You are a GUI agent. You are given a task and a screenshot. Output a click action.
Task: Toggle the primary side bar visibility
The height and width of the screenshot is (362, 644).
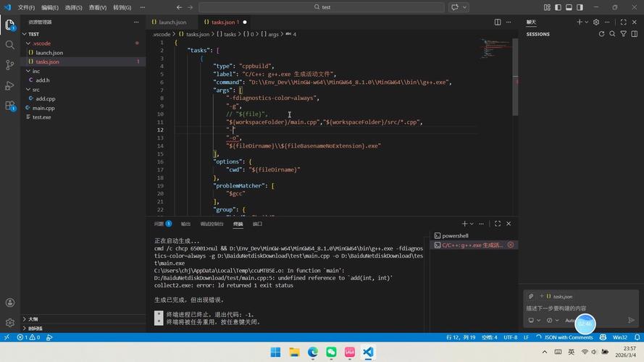558,7
